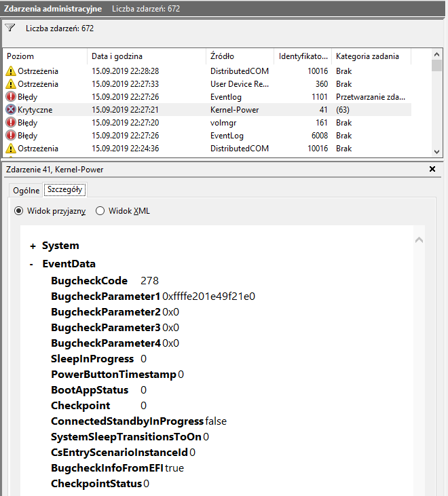Click the SleepInProgress entry
This screenshot has width=448, height=496.
click(98, 359)
